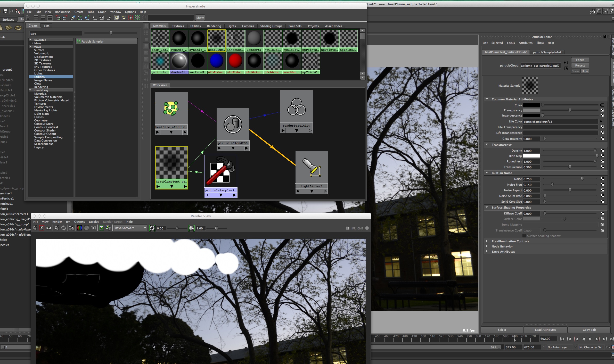This screenshot has height=364, width=614.
Task: Display RGB channels in Render View
Action: pos(80,228)
